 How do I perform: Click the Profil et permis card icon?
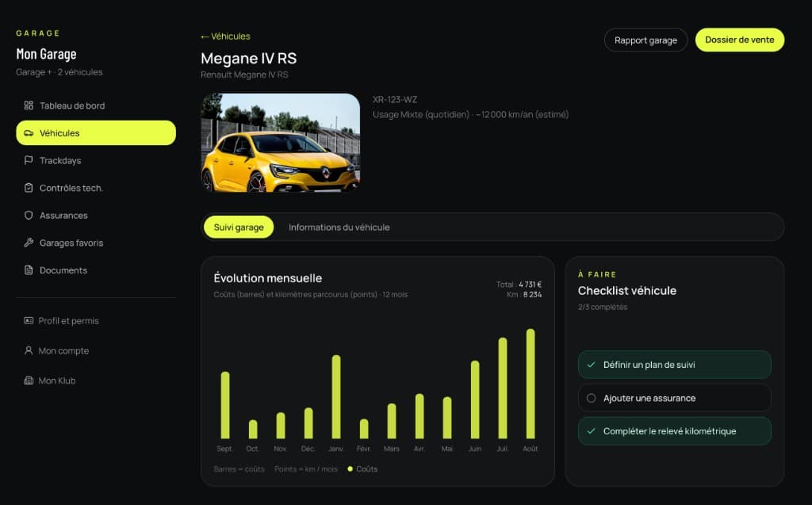[x=29, y=320]
